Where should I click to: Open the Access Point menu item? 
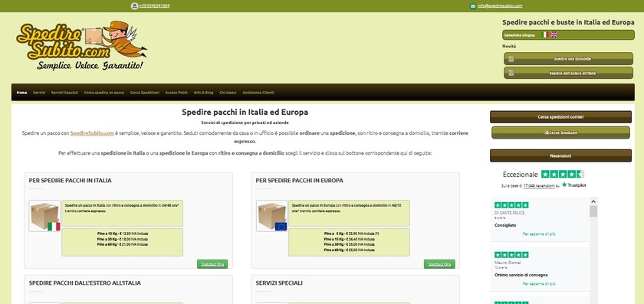click(x=176, y=93)
